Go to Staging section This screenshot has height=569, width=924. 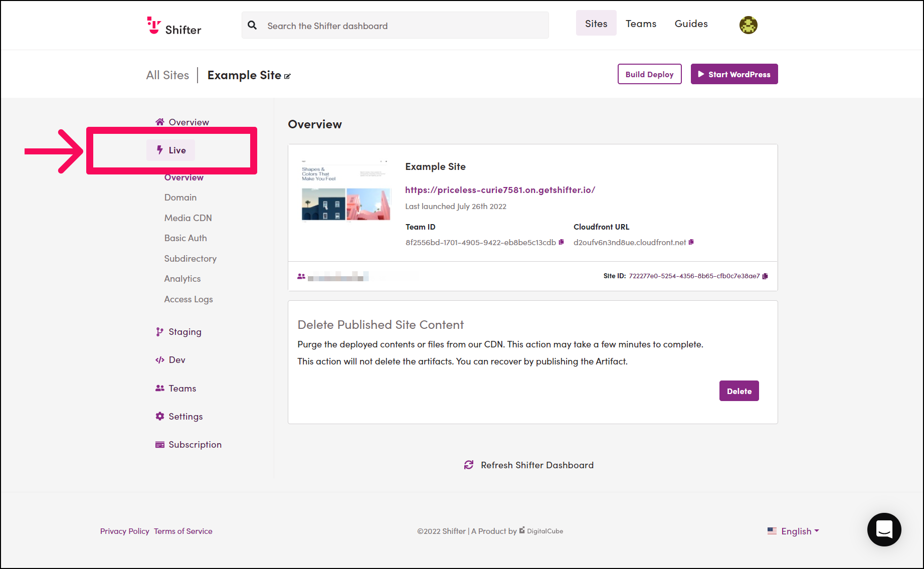point(178,332)
